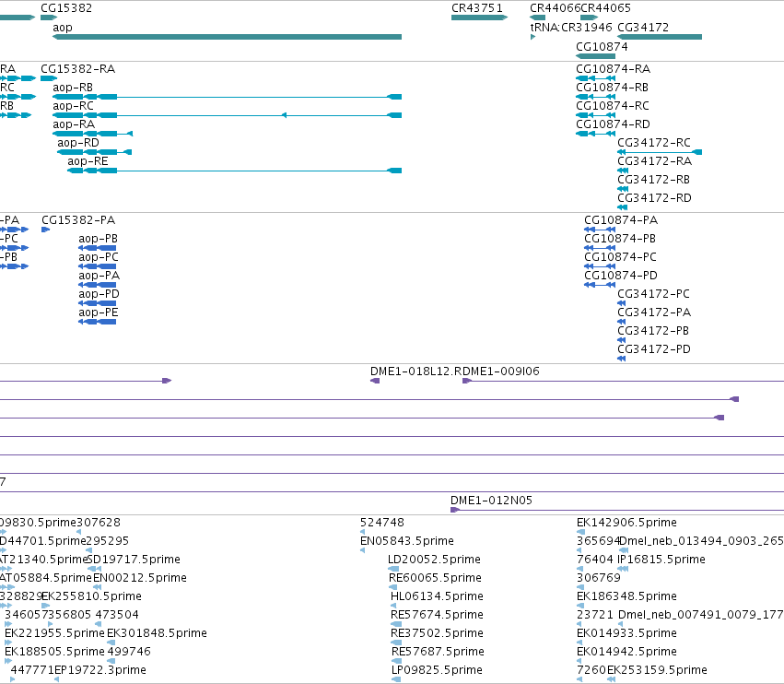Select protein aop-PC

click(x=98, y=266)
